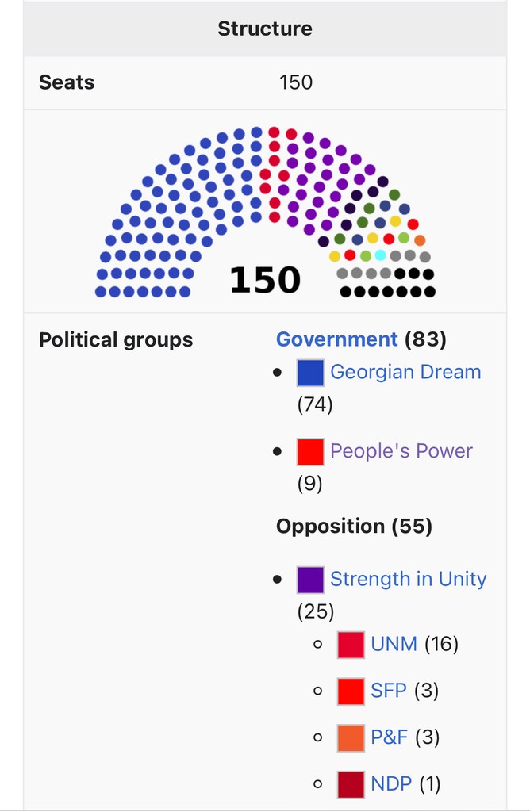The height and width of the screenshot is (812, 530).
Task: Open the UNM party link
Action: coord(394,644)
